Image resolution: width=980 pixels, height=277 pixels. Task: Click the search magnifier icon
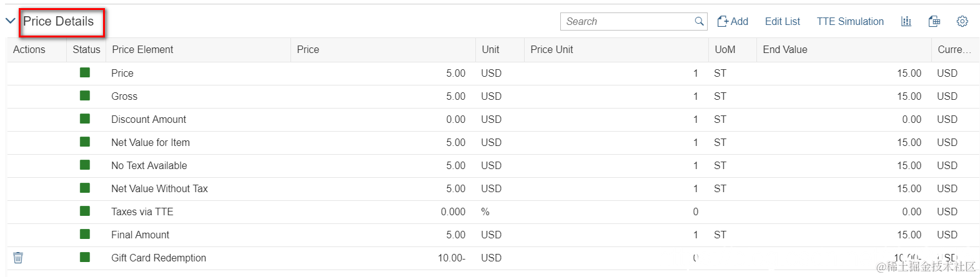(699, 21)
